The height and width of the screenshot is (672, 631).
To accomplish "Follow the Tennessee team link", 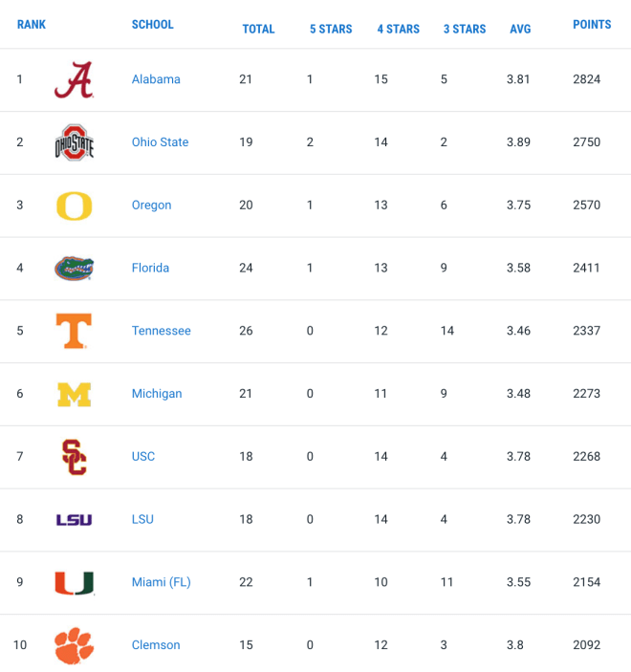I will tap(162, 331).
